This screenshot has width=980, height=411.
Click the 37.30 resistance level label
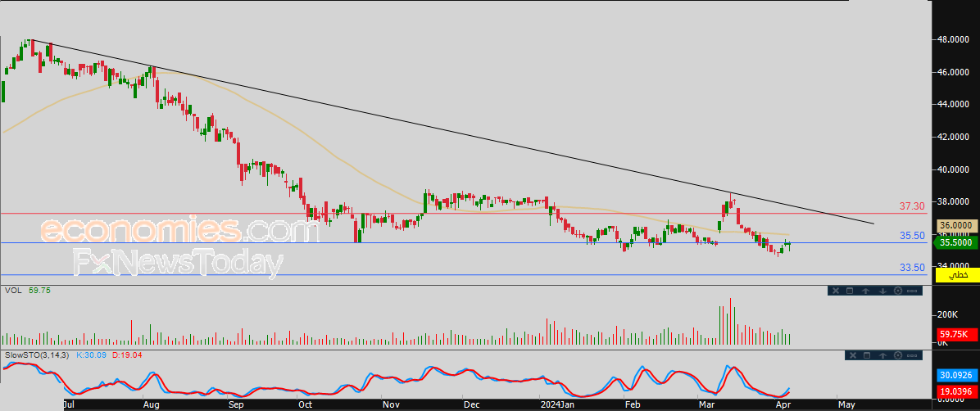912,205
